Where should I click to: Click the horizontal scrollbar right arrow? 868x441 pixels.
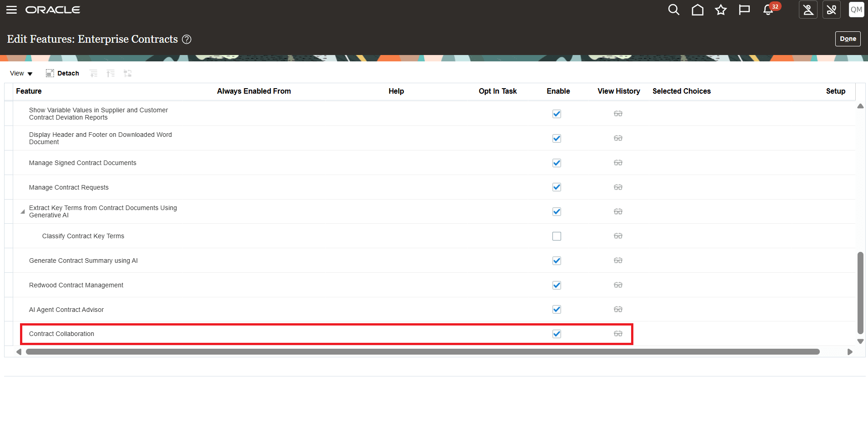(850, 352)
